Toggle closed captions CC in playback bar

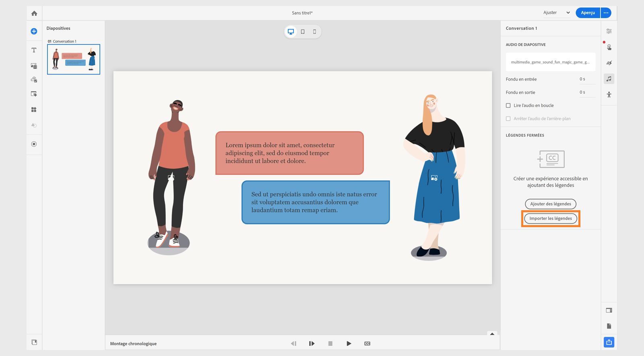tap(367, 344)
